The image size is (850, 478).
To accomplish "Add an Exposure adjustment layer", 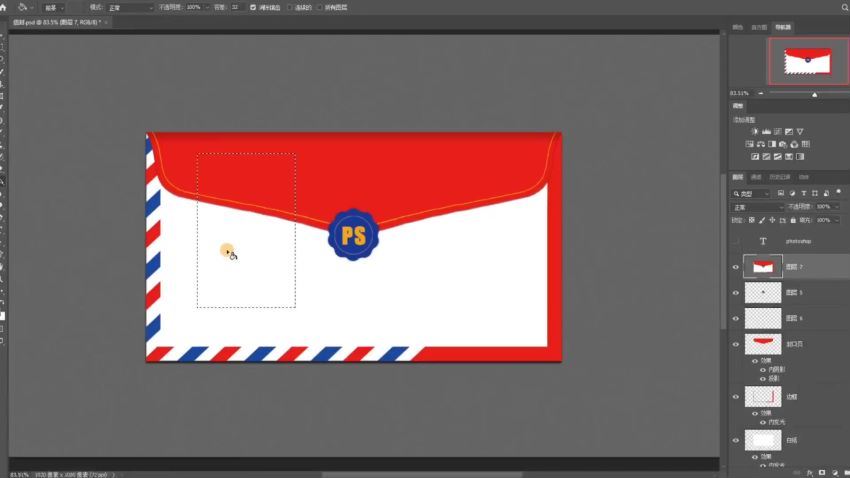I will click(x=789, y=132).
